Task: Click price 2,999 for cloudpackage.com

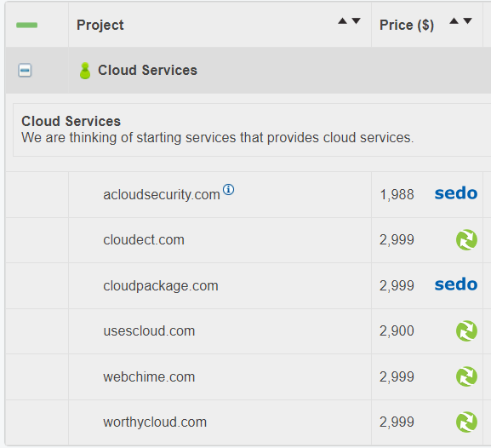Action: click(x=397, y=285)
